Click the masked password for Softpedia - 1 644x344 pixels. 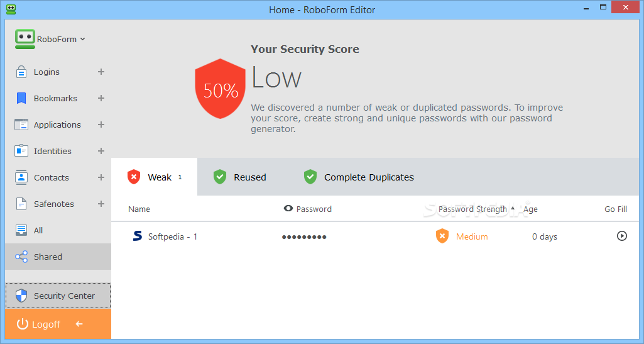tap(304, 236)
